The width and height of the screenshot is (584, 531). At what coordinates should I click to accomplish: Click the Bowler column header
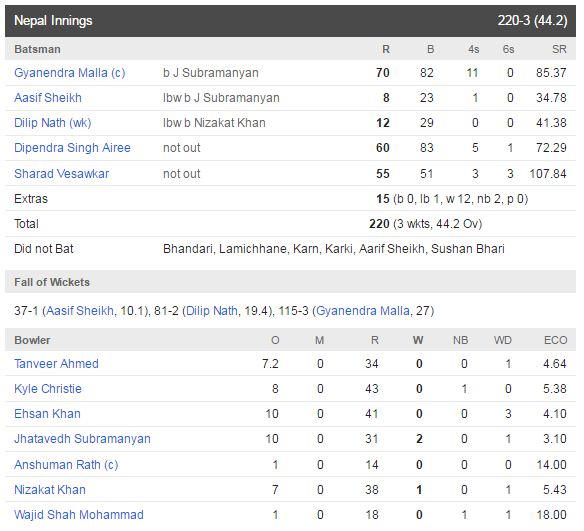(x=32, y=340)
